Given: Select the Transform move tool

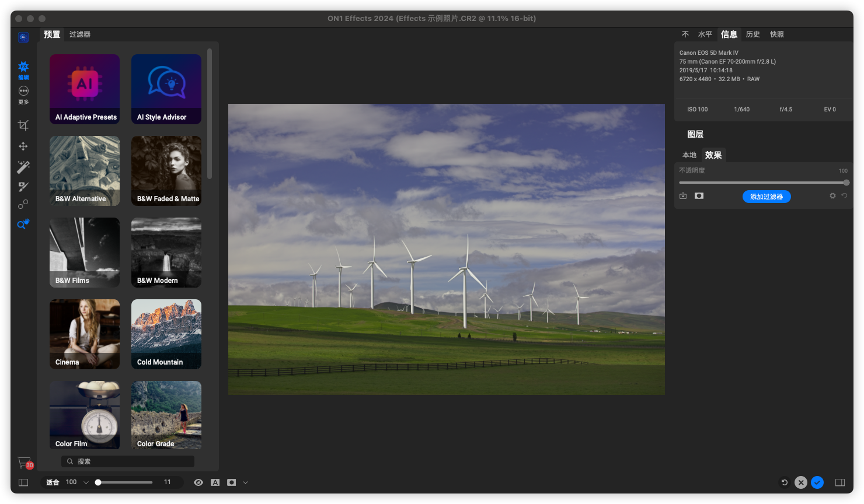Looking at the screenshot, I should pos(23,146).
